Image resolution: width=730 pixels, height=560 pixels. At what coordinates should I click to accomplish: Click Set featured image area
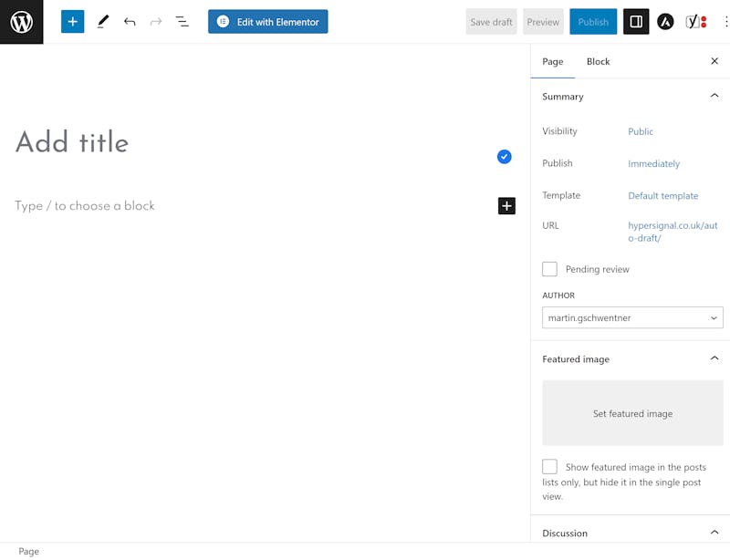pyautogui.click(x=632, y=413)
